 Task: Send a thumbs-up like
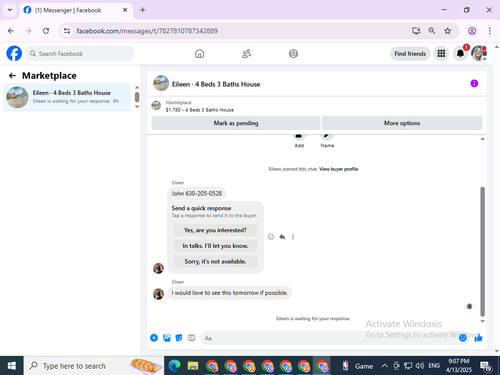tap(478, 338)
